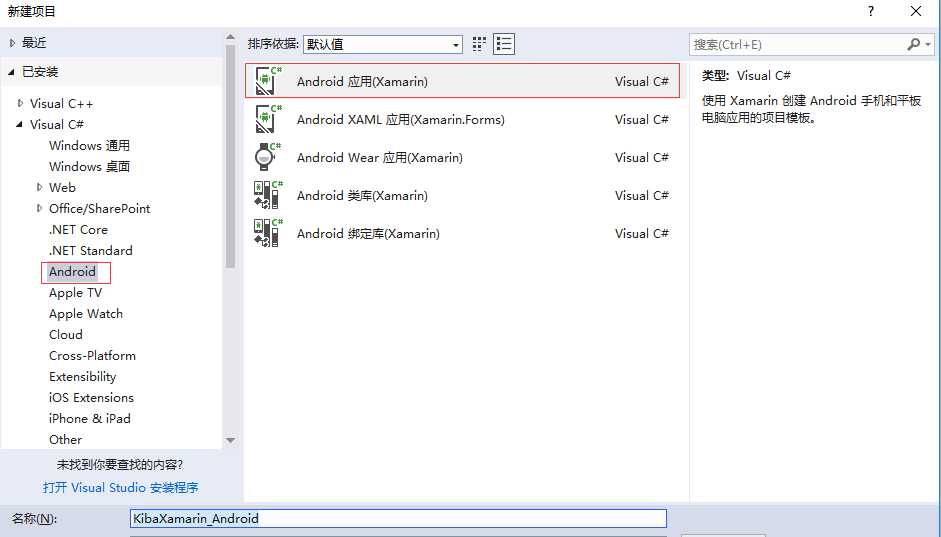Click the Android Wear 应用 watch icon
The width and height of the screenshot is (941, 537).
click(x=268, y=157)
